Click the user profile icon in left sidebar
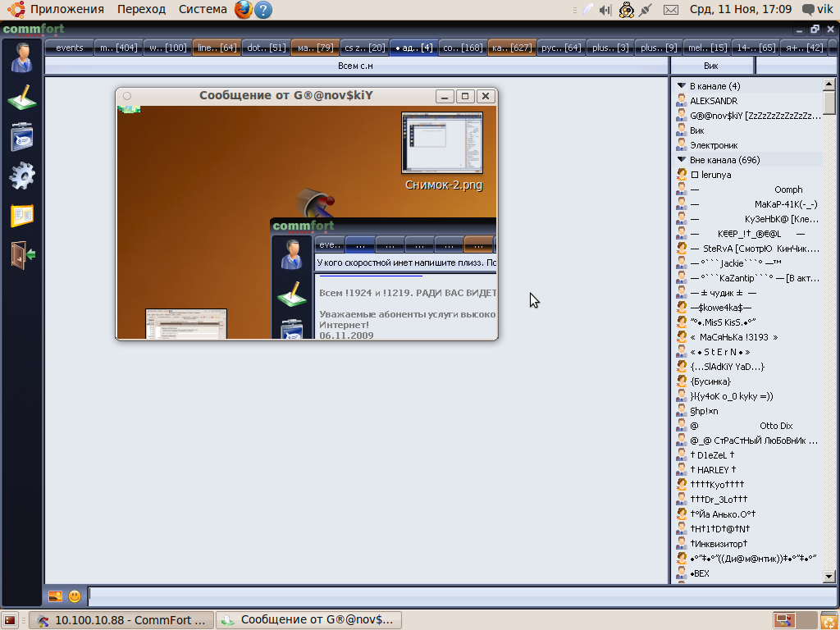 pyautogui.click(x=21, y=58)
